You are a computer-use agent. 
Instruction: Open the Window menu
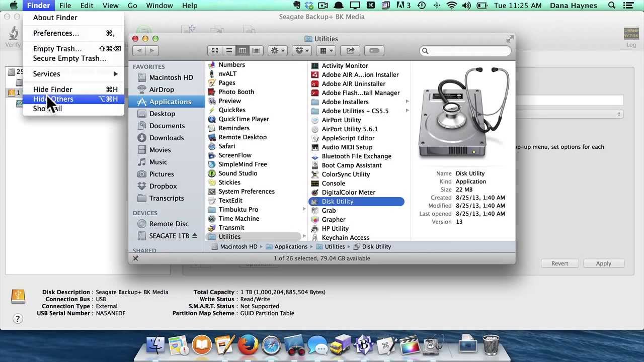pos(159,6)
